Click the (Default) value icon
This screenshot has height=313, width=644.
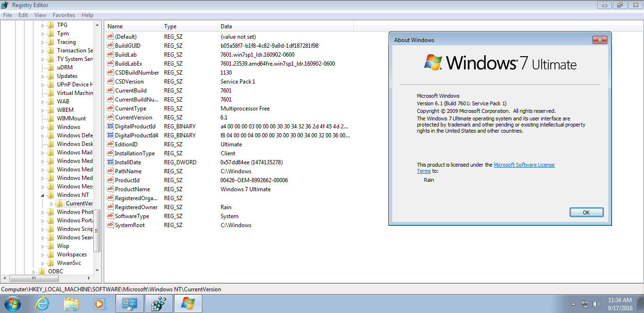click(110, 37)
